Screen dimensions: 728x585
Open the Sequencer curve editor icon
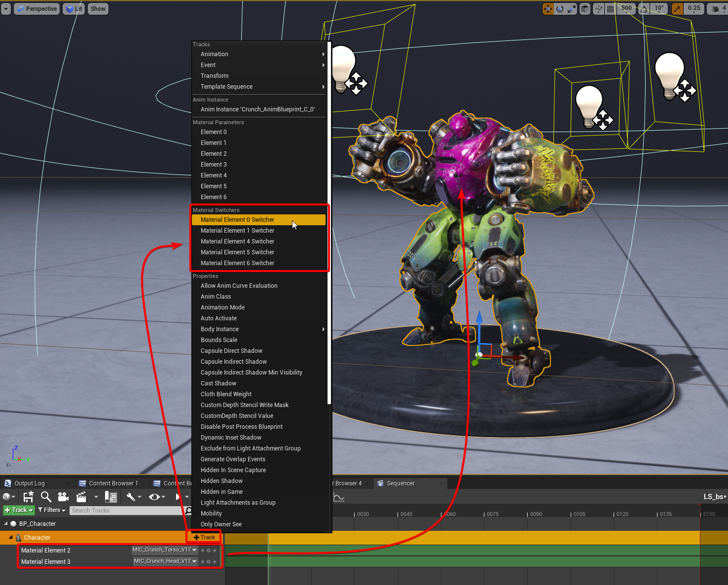pos(339,497)
